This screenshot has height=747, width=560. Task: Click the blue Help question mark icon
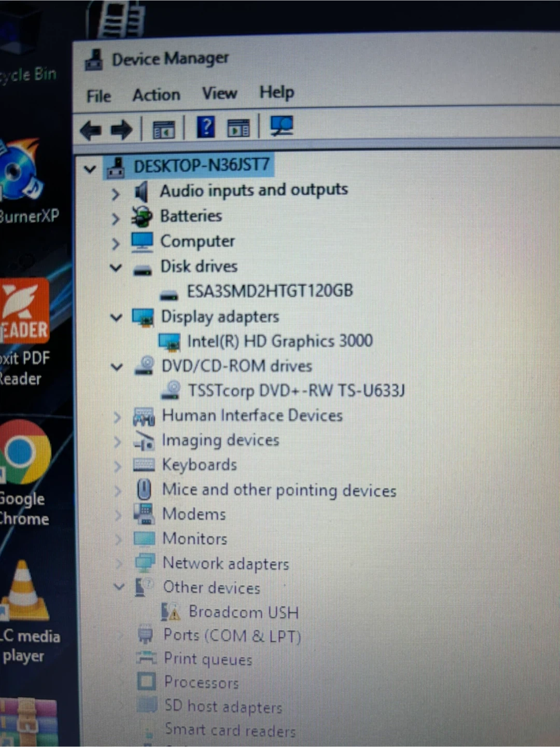[x=206, y=127]
